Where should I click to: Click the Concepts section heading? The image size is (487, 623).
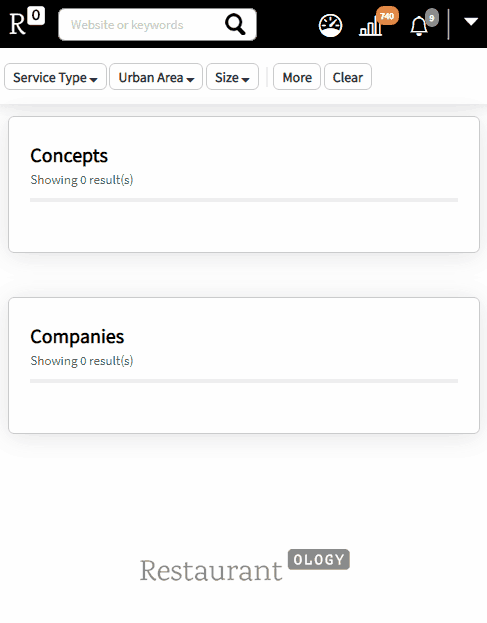coord(69,156)
